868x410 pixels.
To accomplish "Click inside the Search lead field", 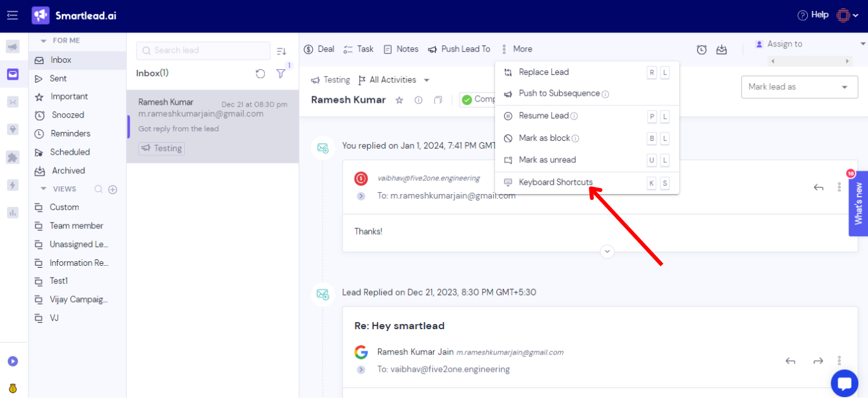I will pos(203,50).
